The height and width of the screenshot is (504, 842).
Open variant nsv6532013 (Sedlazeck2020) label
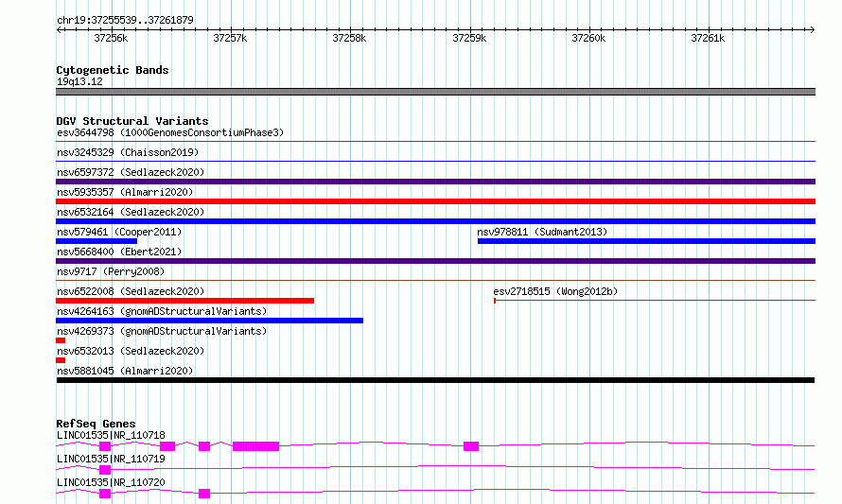click(x=131, y=351)
